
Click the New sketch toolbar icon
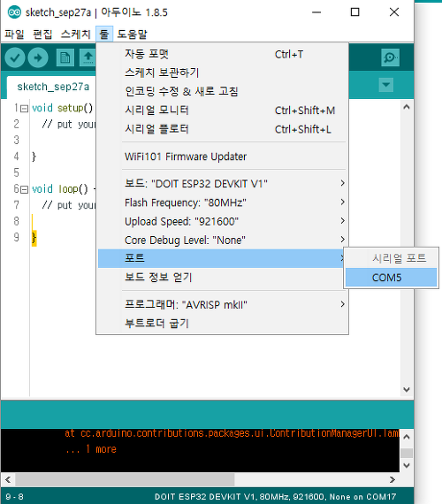(65, 57)
